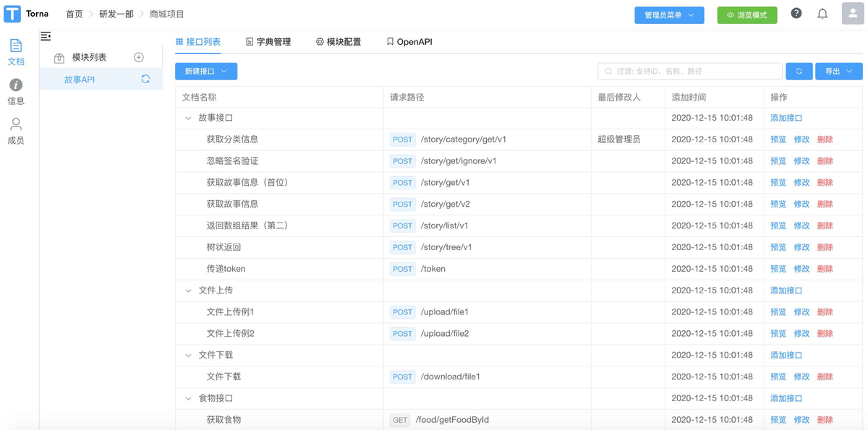Open the help question mark icon

(x=796, y=14)
